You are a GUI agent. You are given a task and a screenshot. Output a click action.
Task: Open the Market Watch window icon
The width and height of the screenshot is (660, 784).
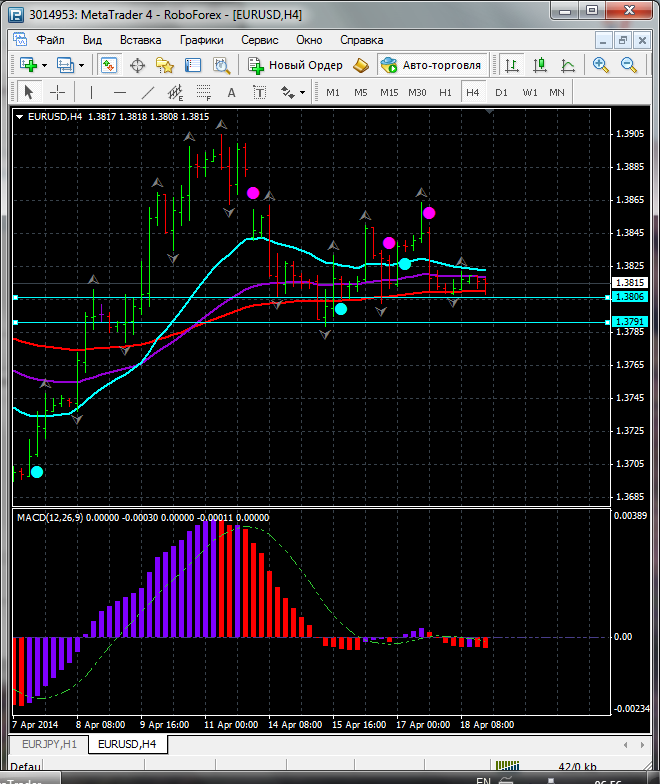108,65
